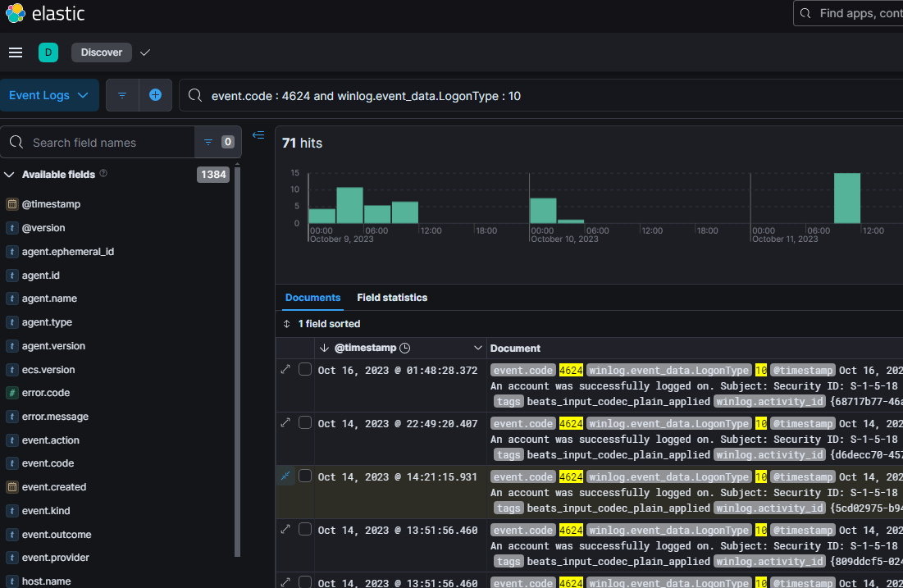
Task: Click the add filter plus icon
Action: (x=155, y=95)
